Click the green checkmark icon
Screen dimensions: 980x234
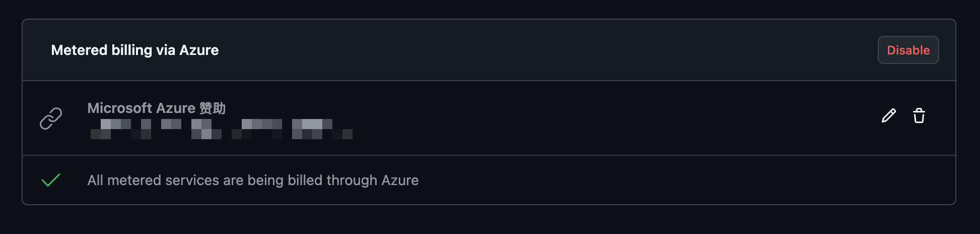[51, 180]
